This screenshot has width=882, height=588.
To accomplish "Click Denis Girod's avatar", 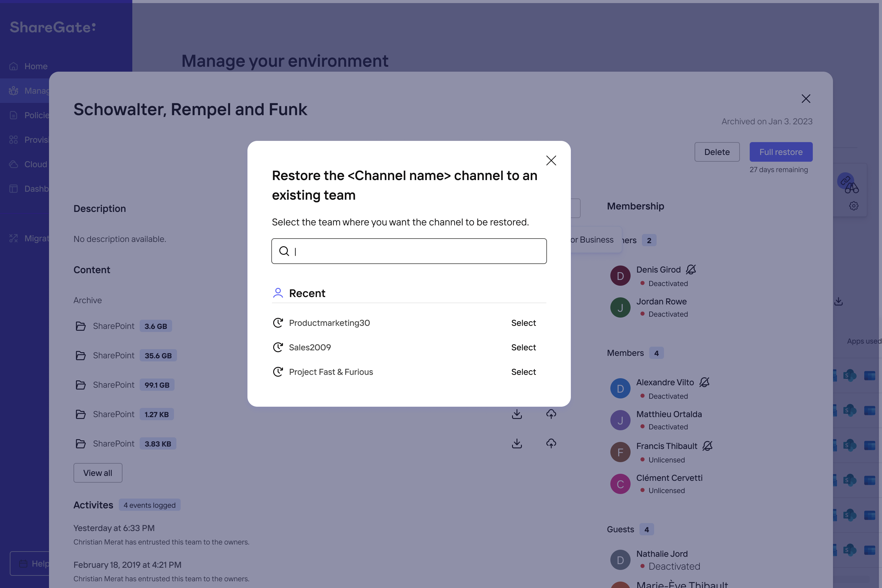I will coord(620,276).
